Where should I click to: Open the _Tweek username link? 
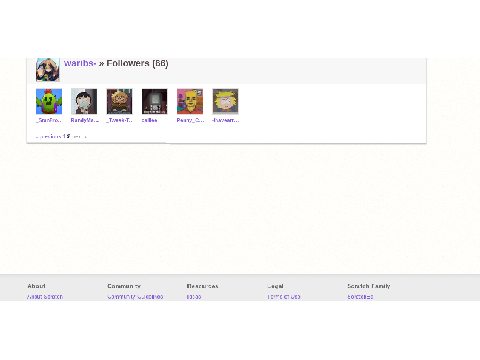coord(119,120)
